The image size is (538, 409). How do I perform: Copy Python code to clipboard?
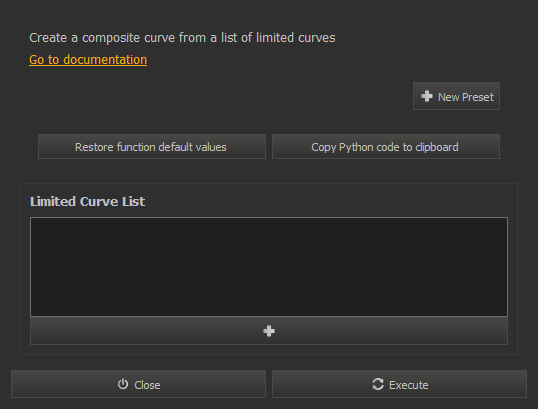386,147
